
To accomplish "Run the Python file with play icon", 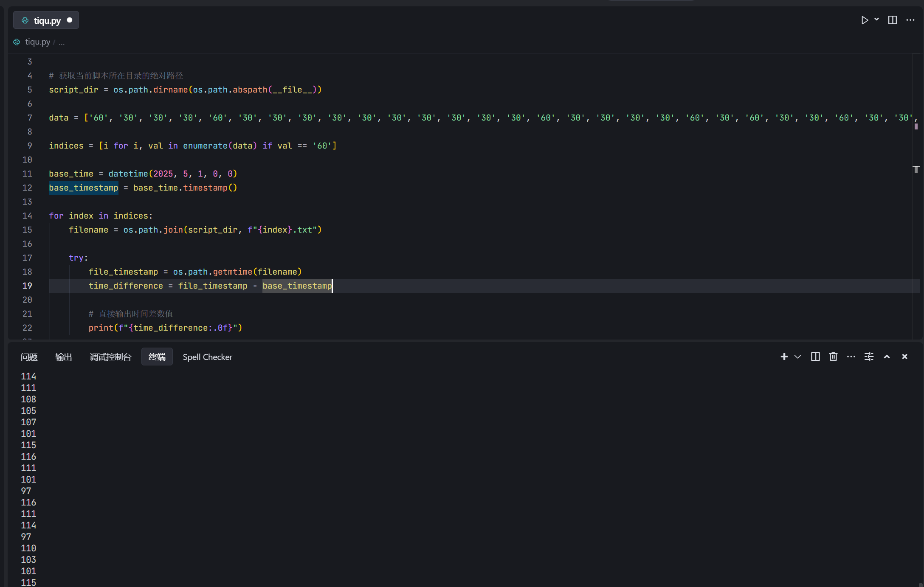I will coord(864,20).
